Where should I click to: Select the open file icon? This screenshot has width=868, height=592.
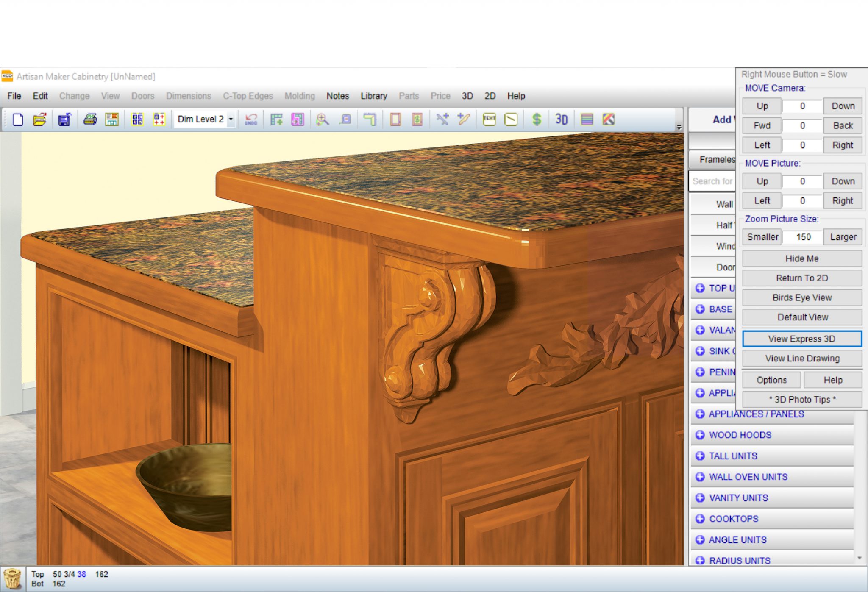(x=38, y=120)
